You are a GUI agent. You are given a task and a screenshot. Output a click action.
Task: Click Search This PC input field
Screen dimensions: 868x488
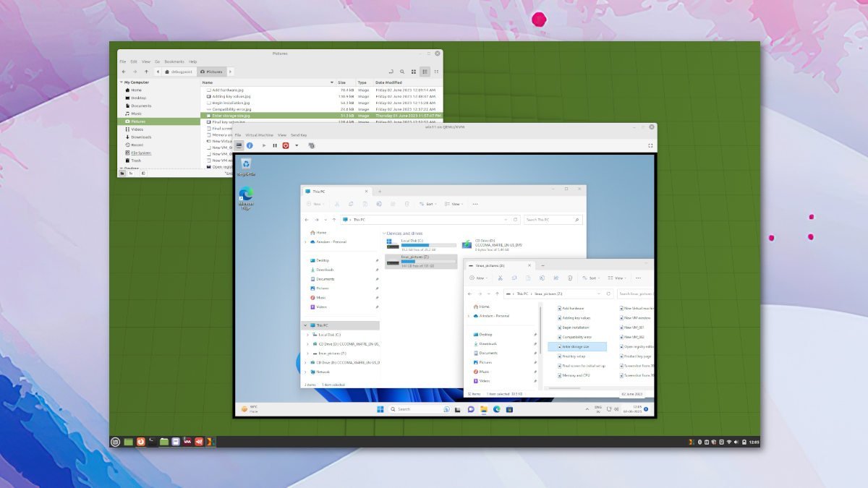click(554, 219)
